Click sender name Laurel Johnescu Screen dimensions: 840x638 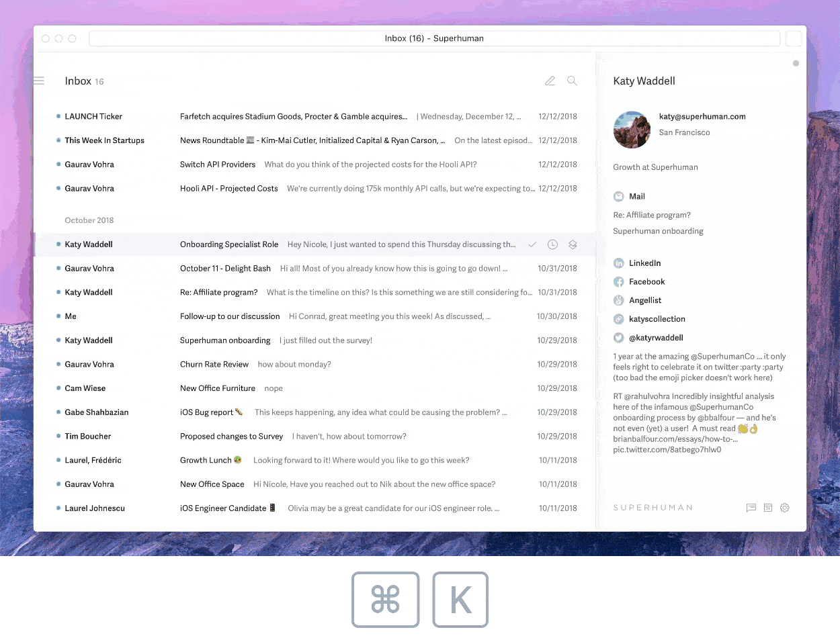95,508
